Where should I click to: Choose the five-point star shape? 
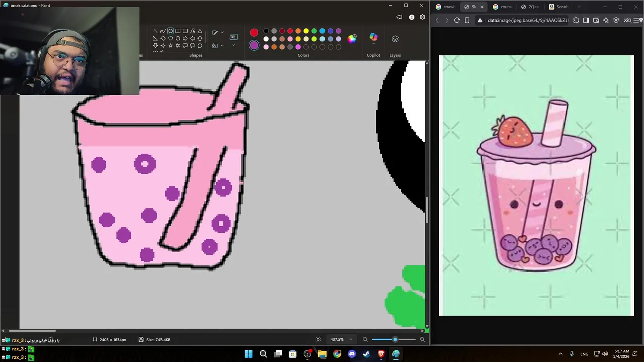click(x=170, y=46)
